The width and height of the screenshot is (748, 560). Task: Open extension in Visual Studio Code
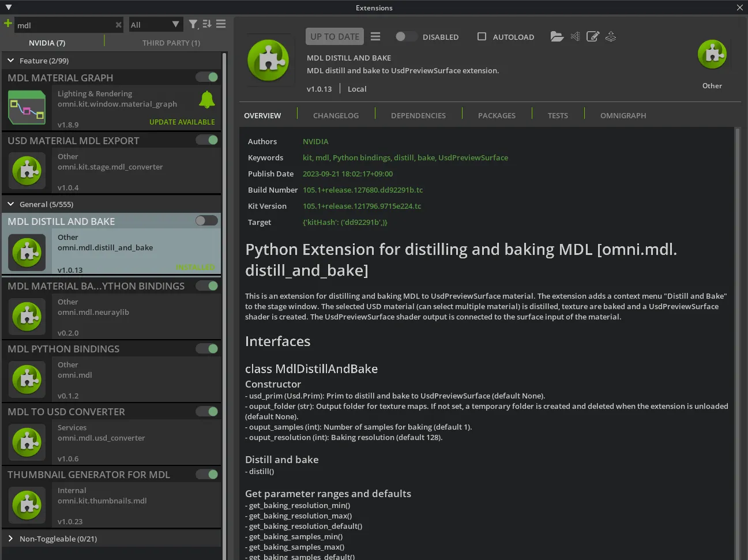coord(575,37)
